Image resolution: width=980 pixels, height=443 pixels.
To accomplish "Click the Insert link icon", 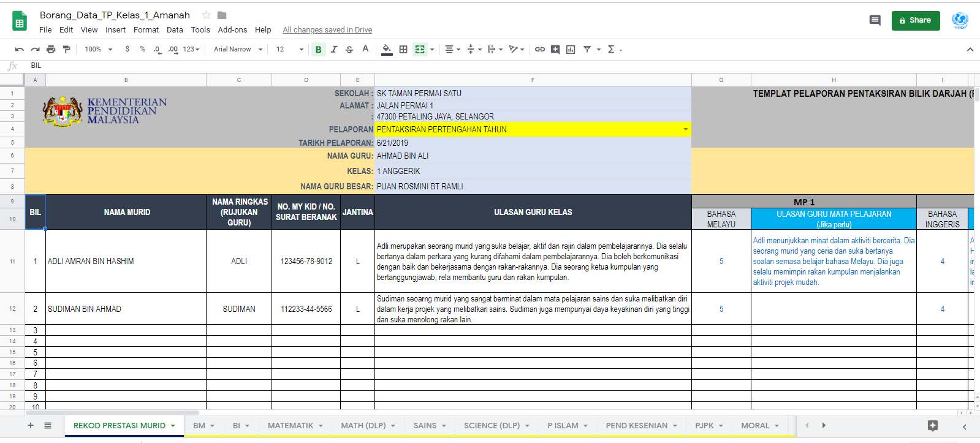I will (539, 50).
